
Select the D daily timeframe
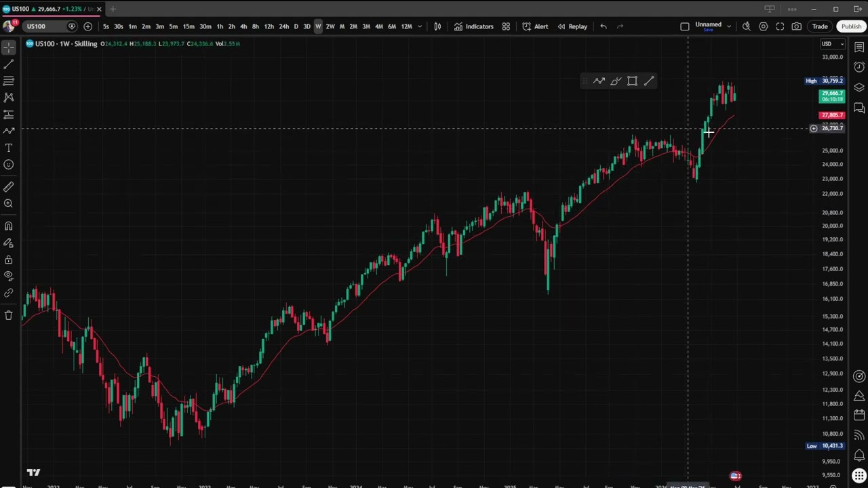point(296,26)
